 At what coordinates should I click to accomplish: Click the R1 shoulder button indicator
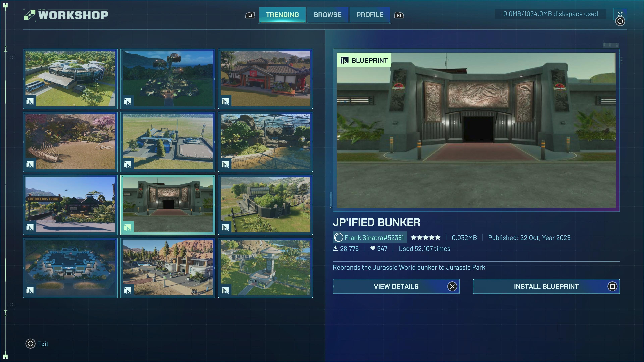click(399, 15)
